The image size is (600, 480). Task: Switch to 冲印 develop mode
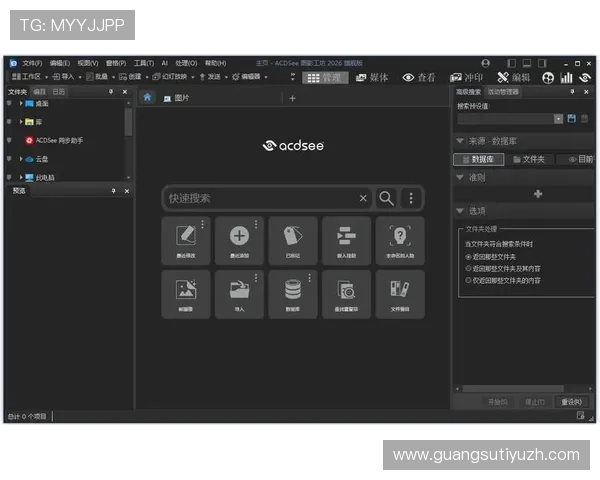point(466,78)
